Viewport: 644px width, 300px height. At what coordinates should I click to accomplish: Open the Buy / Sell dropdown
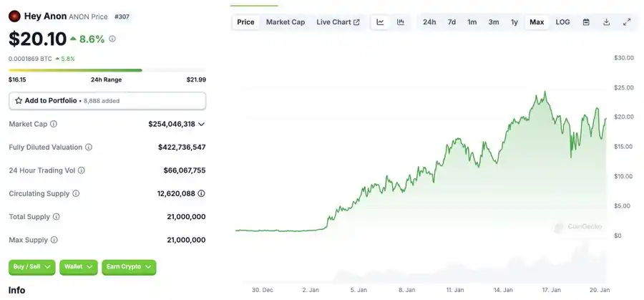[31, 266]
